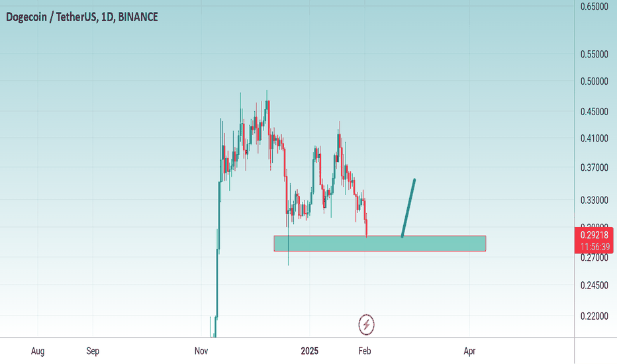Click the 0.22000 price axis label
Viewport: 617px width, 364px height.
pyautogui.click(x=594, y=316)
